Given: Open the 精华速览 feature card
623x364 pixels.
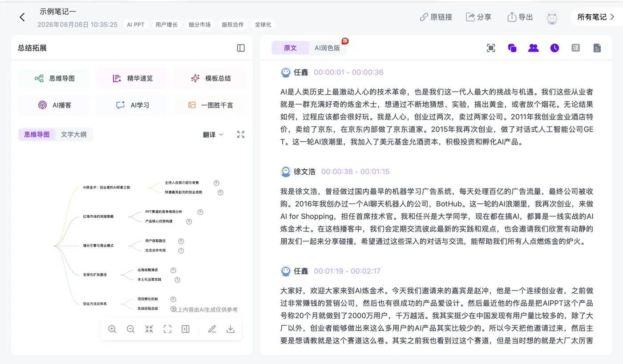Looking at the screenshot, I should click(x=132, y=78).
